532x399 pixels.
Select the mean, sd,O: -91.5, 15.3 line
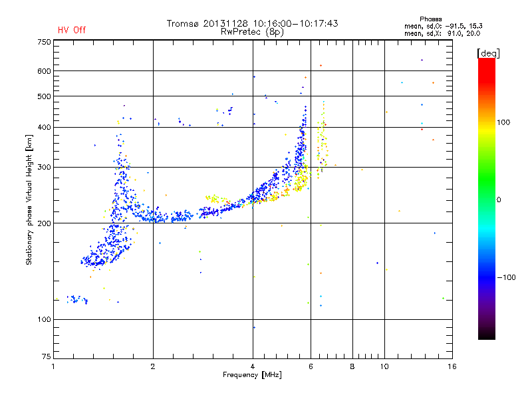(x=443, y=26)
